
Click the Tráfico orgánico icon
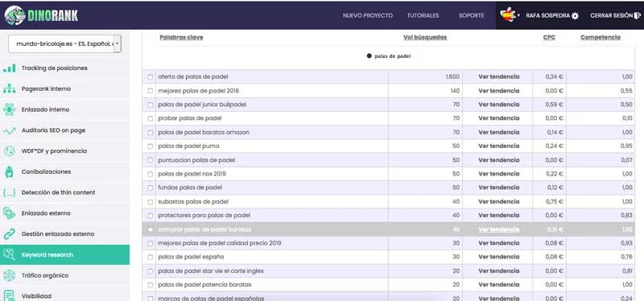tap(9, 275)
